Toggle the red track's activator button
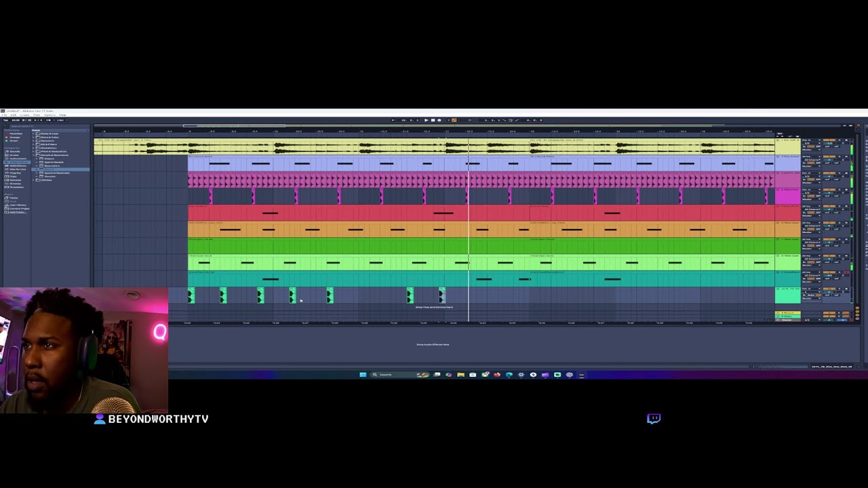Viewport: 868px width, 488px height. pos(829,206)
